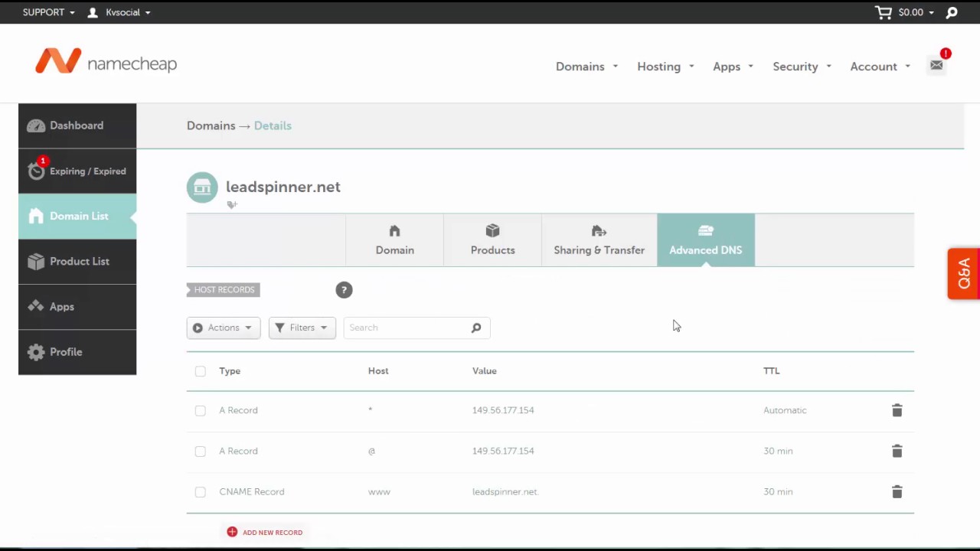Click value 149.56.177.154 in @ row

pos(503,451)
